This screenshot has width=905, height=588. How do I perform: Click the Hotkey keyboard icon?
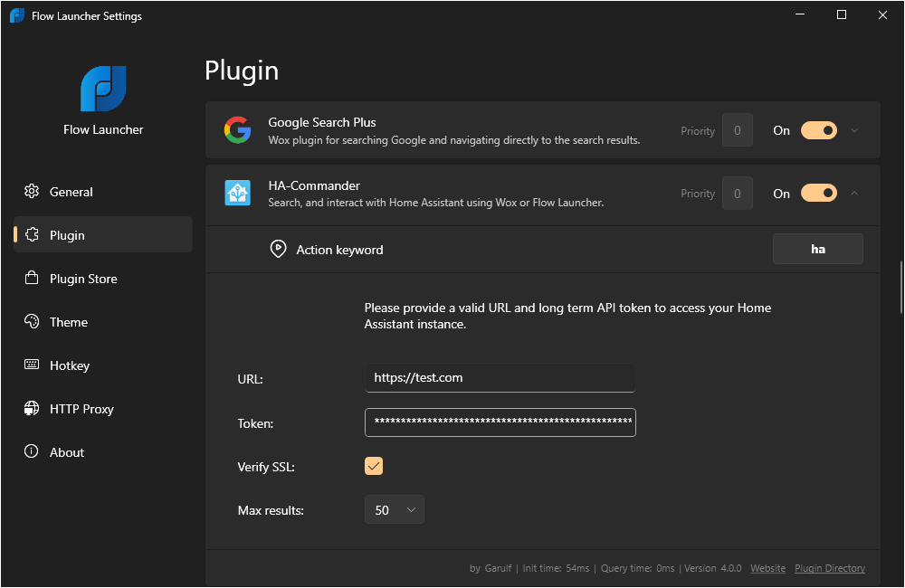(x=33, y=365)
